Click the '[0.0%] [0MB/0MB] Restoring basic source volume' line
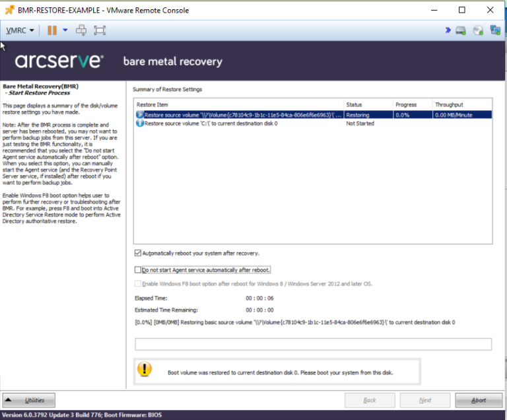The height and width of the screenshot is (420, 507). pyautogui.click(x=295, y=322)
